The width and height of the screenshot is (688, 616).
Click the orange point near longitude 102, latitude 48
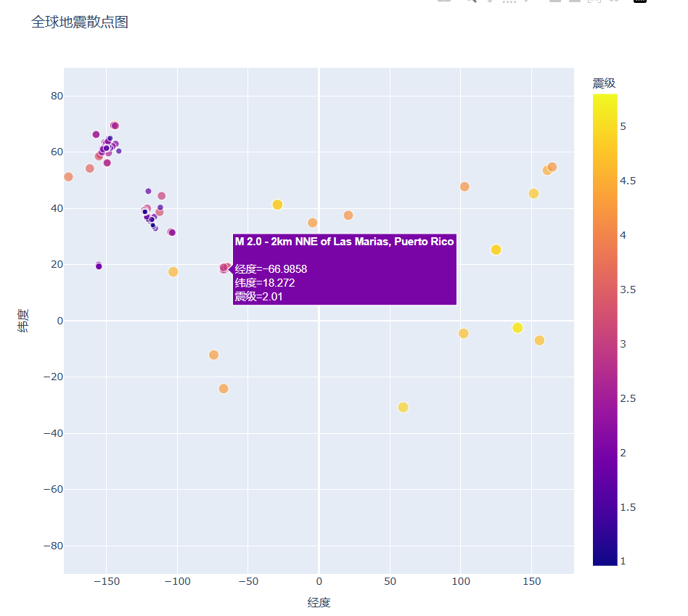pos(464,187)
